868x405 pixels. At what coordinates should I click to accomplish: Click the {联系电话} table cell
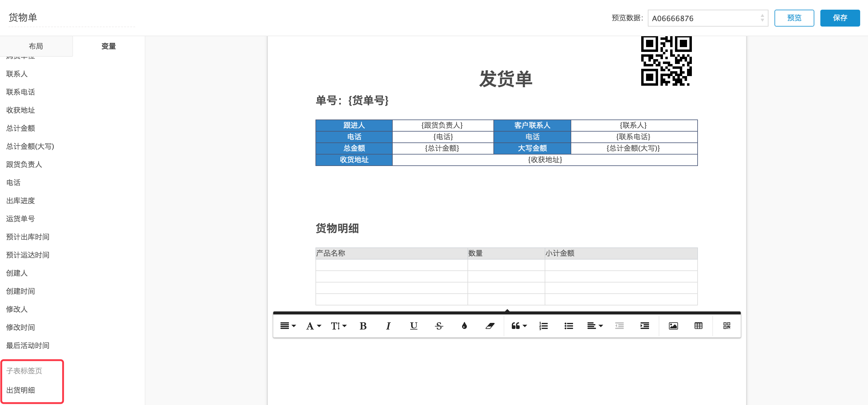(634, 137)
